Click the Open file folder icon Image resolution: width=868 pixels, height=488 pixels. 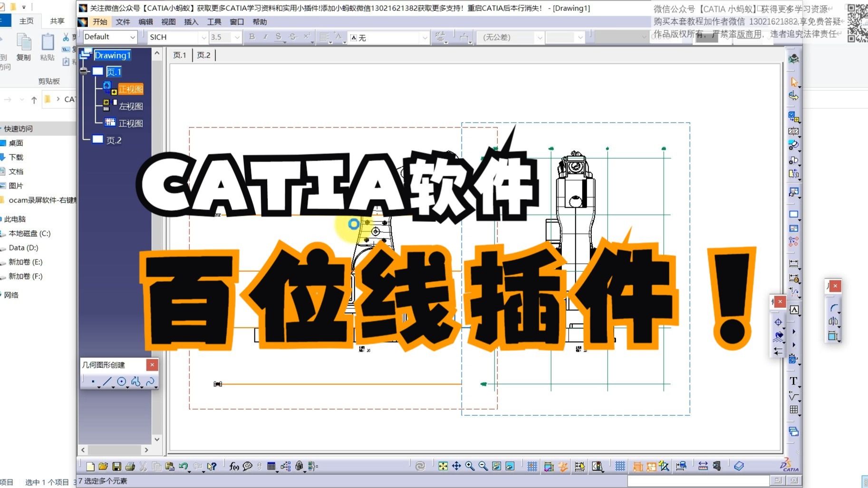(x=103, y=466)
